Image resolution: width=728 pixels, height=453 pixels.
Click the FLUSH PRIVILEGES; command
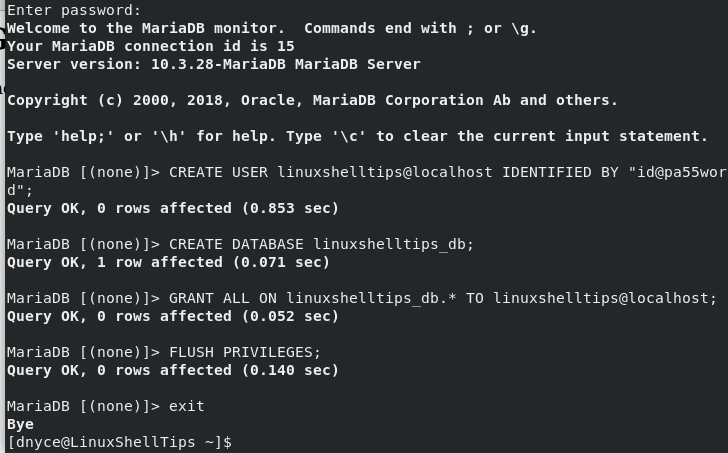tap(245, 352)
